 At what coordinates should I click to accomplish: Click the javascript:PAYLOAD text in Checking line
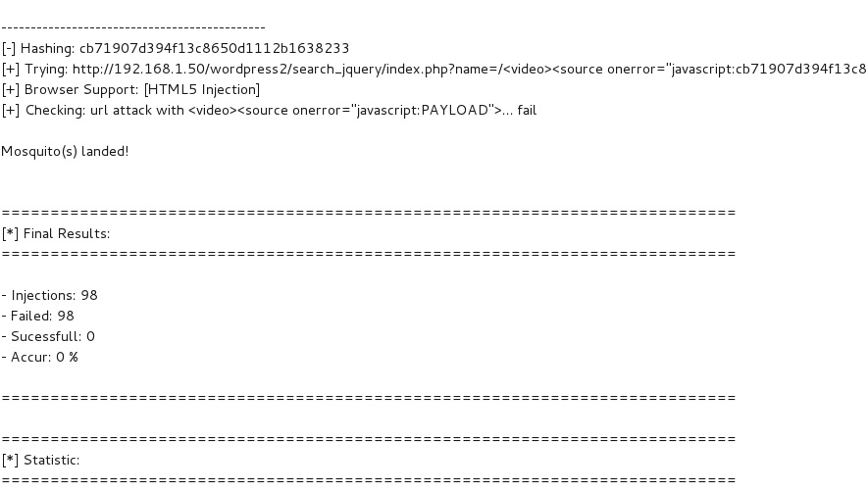tap(422, 110)
